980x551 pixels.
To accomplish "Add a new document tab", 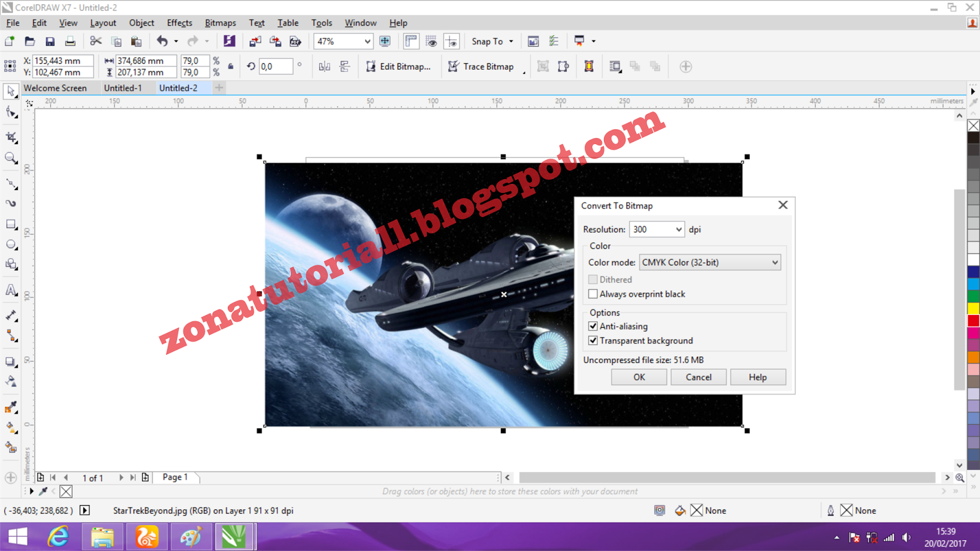I will click(x=219, y=88).
